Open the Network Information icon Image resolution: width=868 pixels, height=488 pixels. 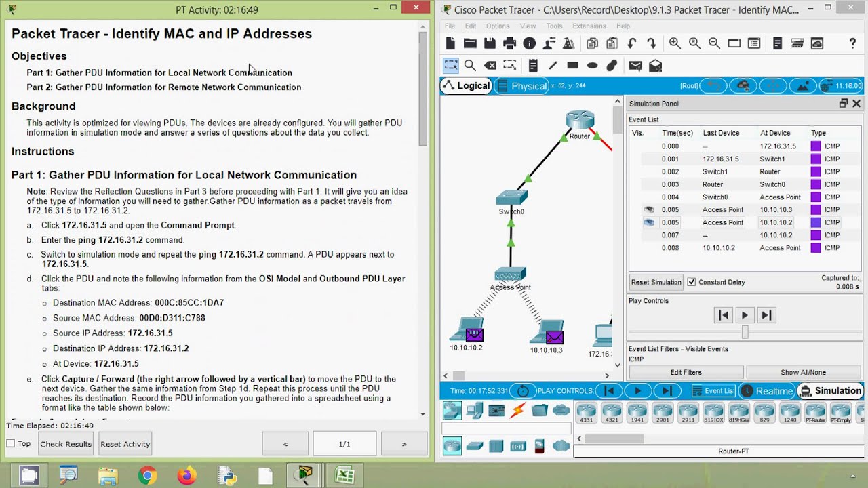(x=530, y=43)
